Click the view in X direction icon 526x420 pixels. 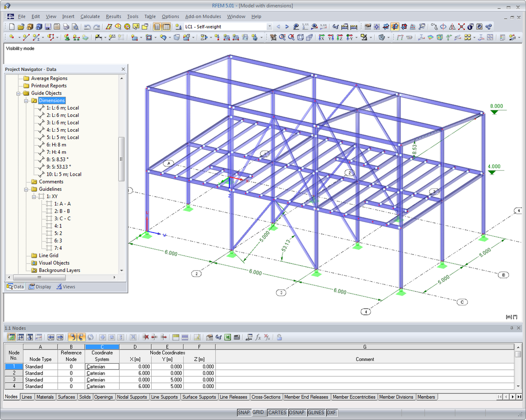point(322,37)
